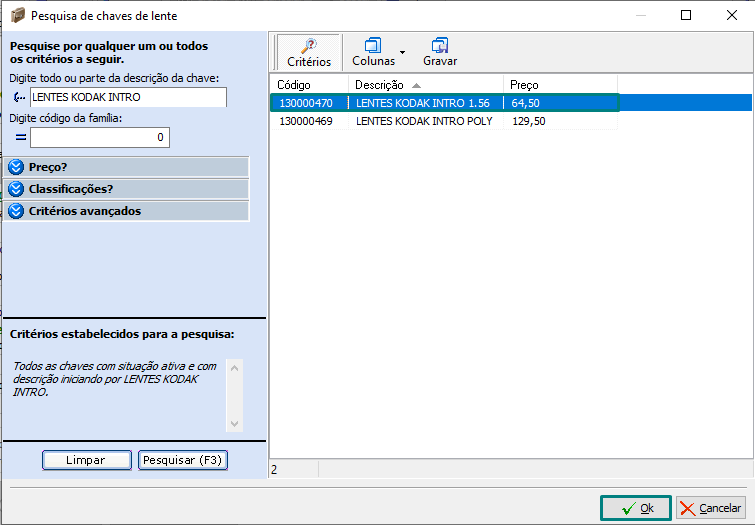Click the record count 2 in status bar
The height and width of the screenshot is (525, 755).
point(274,470)
